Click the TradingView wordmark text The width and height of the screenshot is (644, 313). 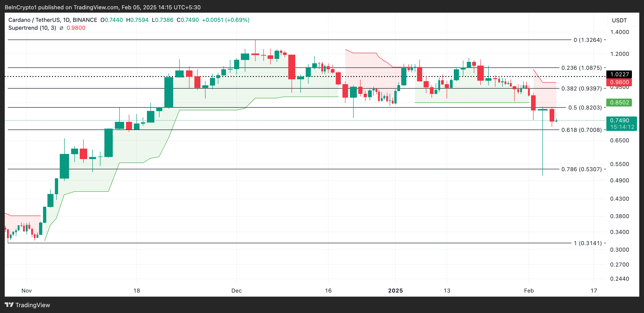33,305
